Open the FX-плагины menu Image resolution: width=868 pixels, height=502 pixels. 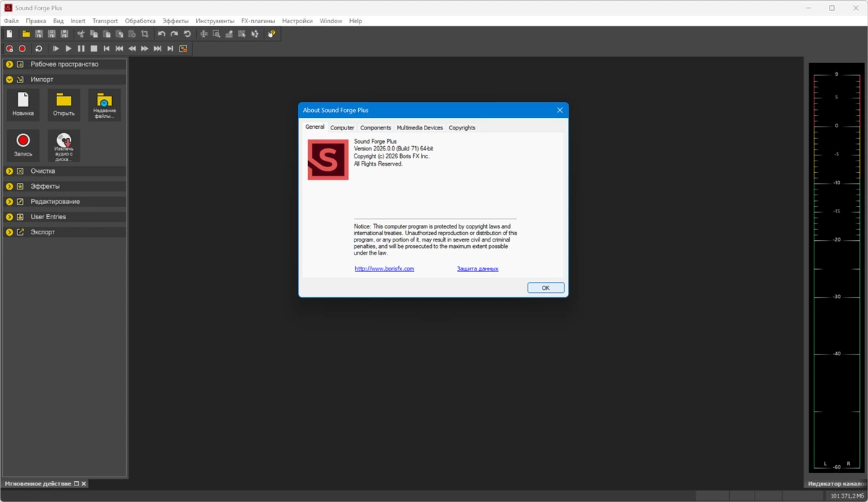258,21
